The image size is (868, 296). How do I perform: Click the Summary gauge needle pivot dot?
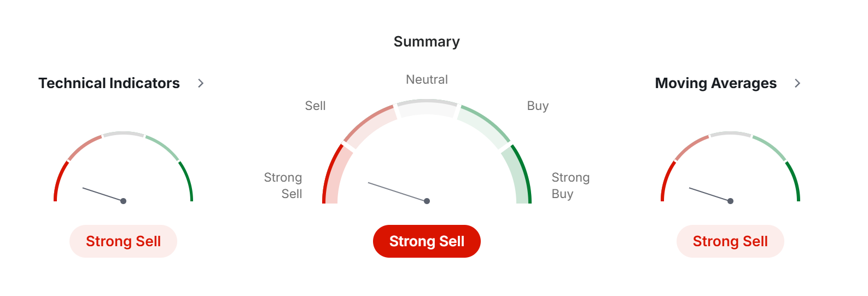(x=427, y=201)
